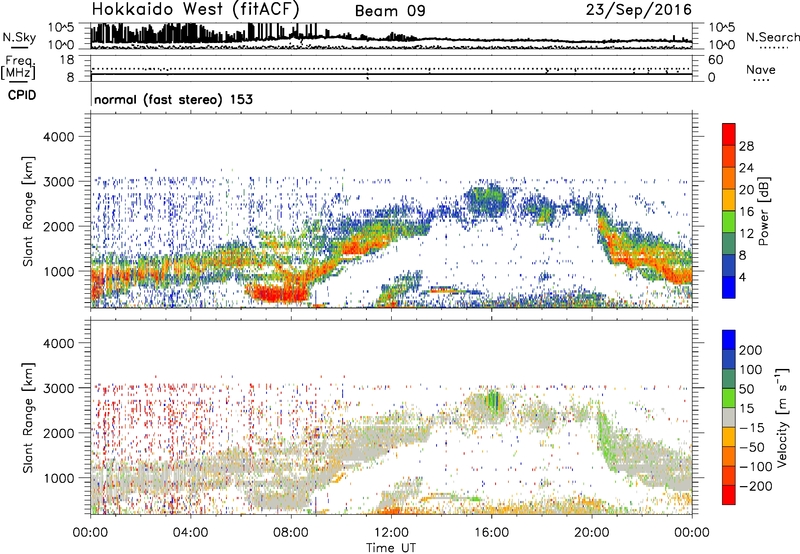Image resolution: width=800 pixels, height=554 pixels.
Task: Click the 'Velocity [m s⁻¹]' color bar title
Action: pyautogui.click(x=782, y=417)
